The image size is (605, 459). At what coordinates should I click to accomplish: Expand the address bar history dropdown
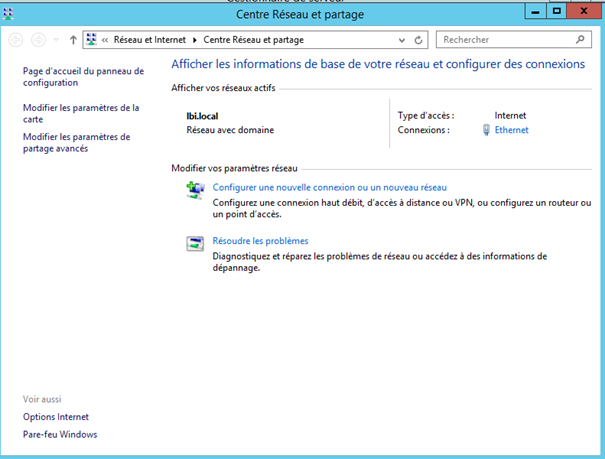coord(402,40)
